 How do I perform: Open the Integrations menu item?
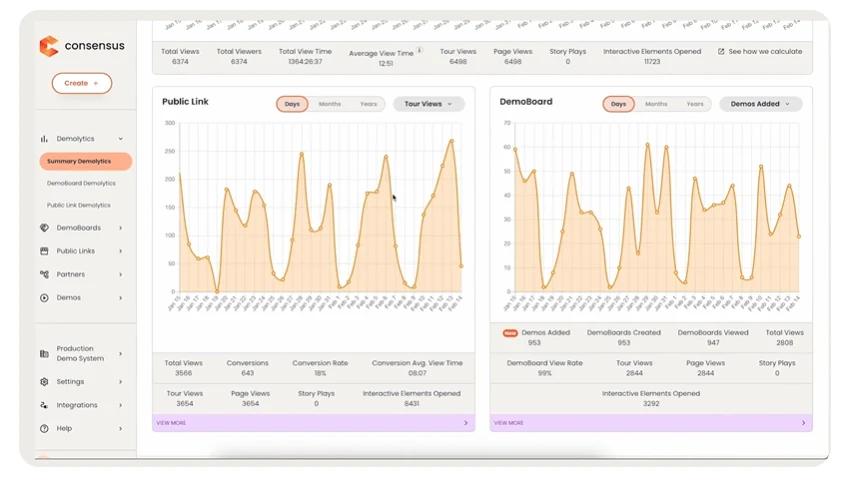click(77, 405)
